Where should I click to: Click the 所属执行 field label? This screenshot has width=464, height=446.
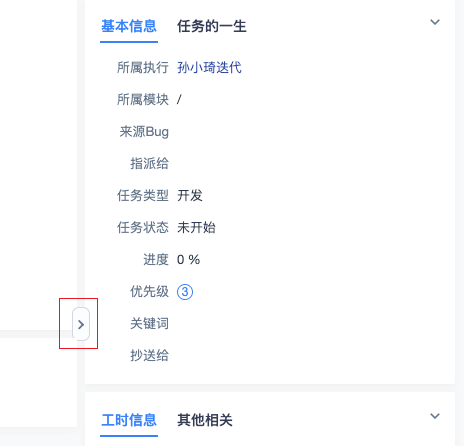coord(143,68)
